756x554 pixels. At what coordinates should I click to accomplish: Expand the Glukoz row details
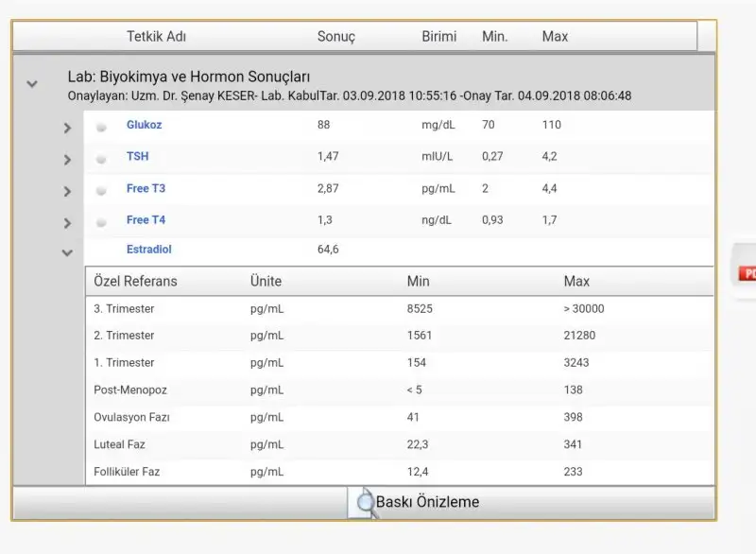pos(67,128)
